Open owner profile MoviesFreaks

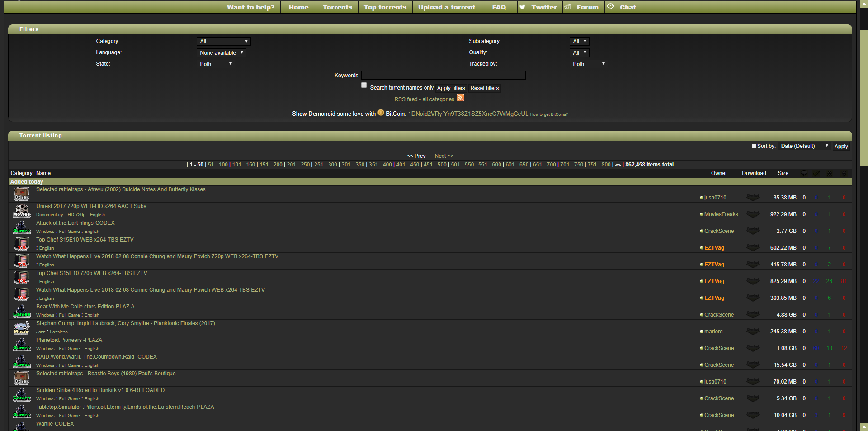coord(721,214)
